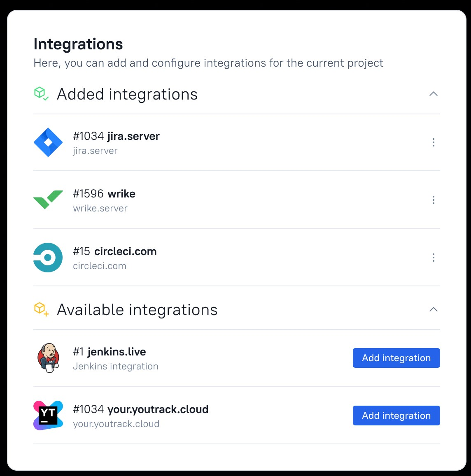The width and height of the screenshot is (471, 476).
Task: Click the CircleCI logo icon
Action: point(48,258)
